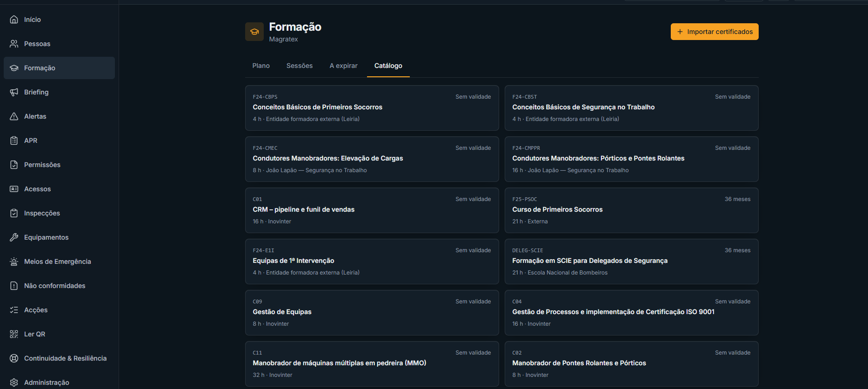
Task: Click Formação em SCIE para Delegados title
Action: point(590,261)
